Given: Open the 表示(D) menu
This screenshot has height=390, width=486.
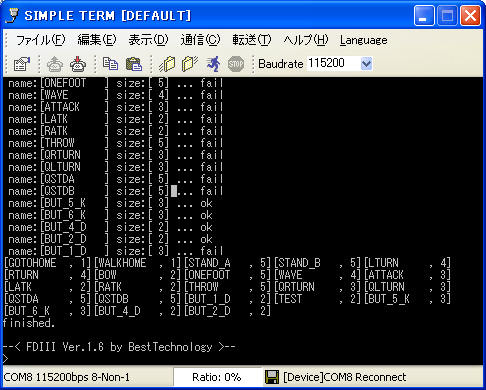Looking at the screenshot, I should (148, 40).
